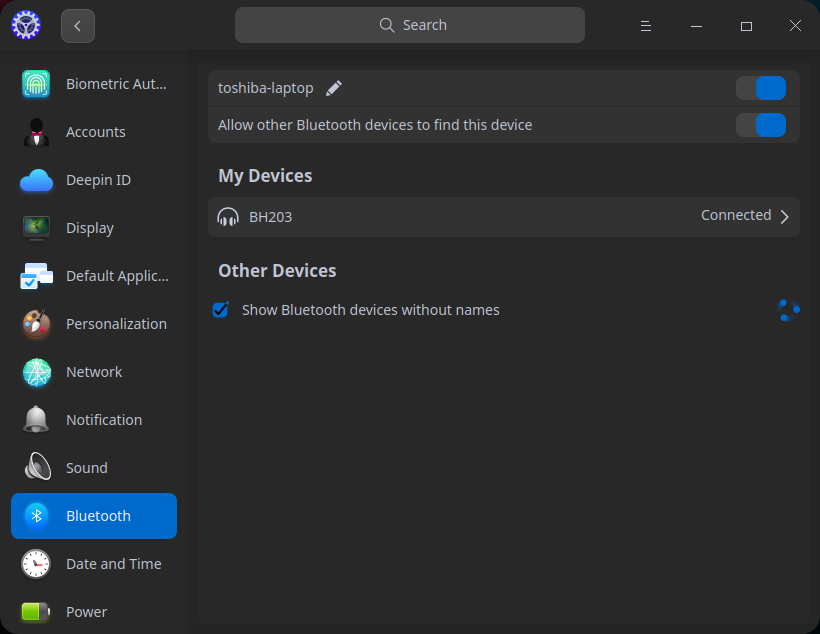Disable allowing other devices to find this device
The width and height of the screenshot is (820, 634).
(761, 125)
